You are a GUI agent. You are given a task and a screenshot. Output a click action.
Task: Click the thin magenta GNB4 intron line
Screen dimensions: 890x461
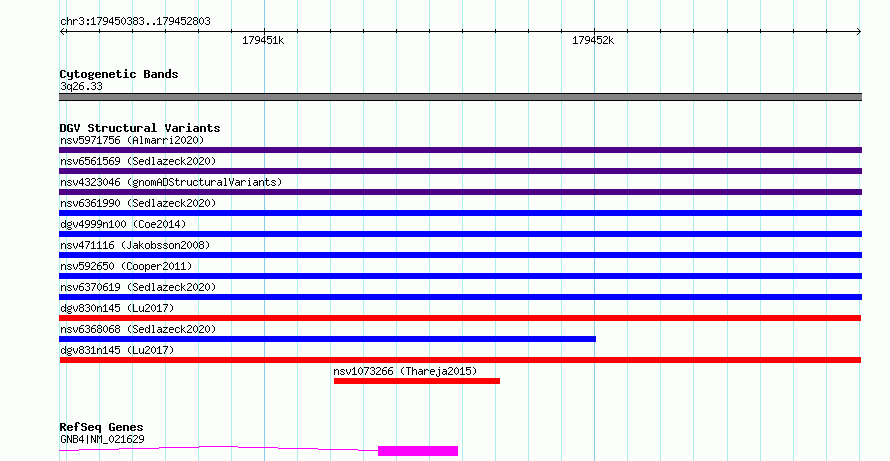pyautogui.click(x=219, y=448)
